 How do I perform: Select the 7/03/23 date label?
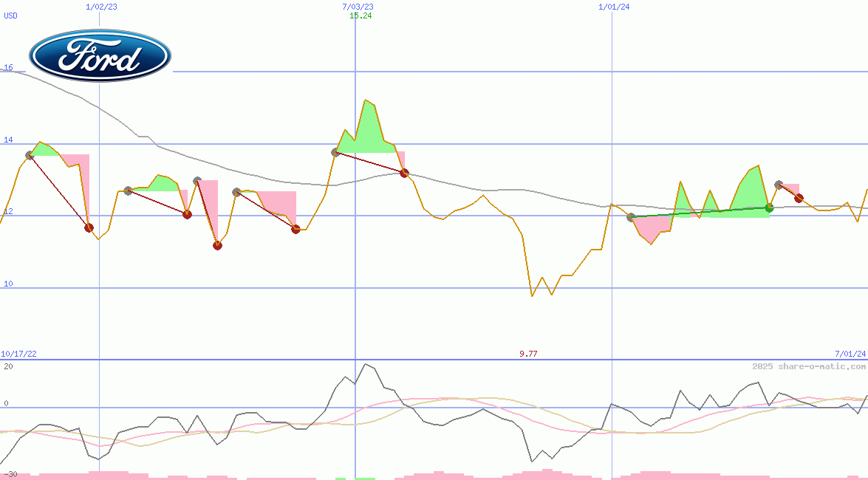coord(358,7)
